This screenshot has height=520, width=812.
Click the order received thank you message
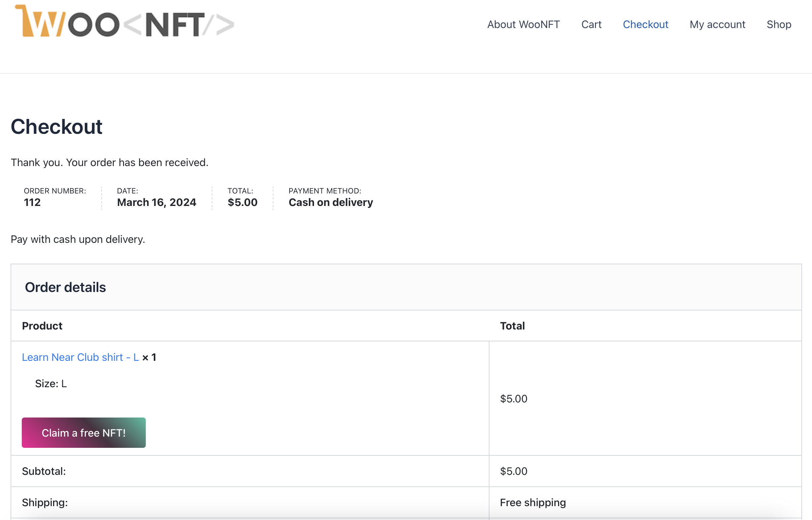[x=109, y=162]
